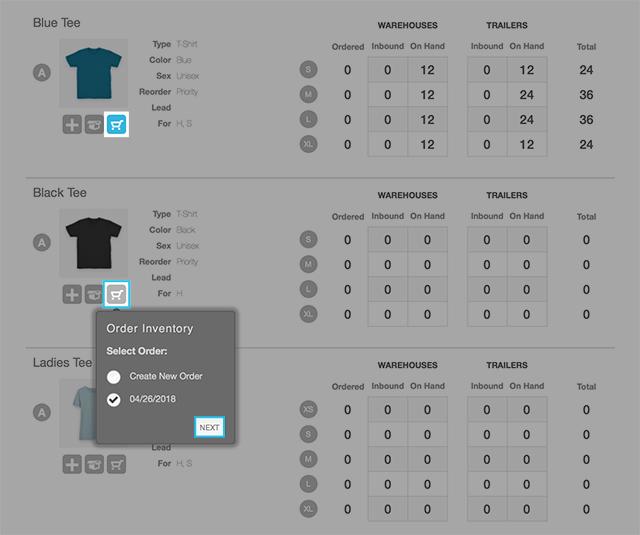Click the A badge beside Blue Tee
The width and height of the screenshot is (640, 535).
coord(42,72)
